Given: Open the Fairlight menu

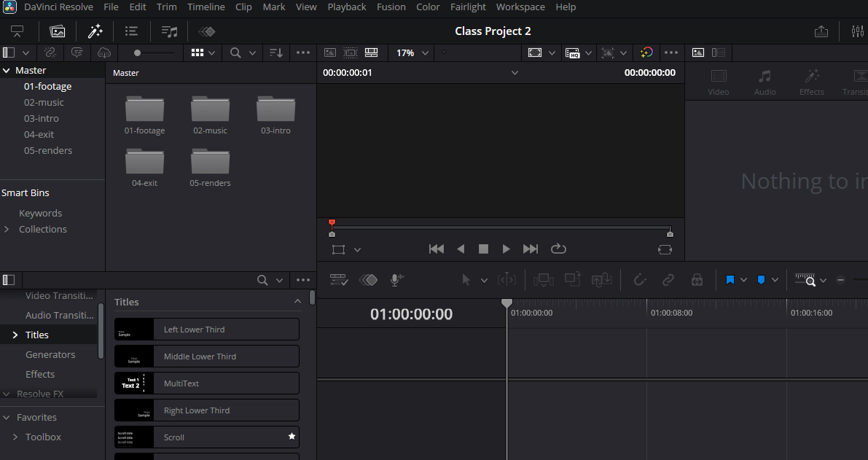Looking at the screenshot, I should (x=468, y=7).
